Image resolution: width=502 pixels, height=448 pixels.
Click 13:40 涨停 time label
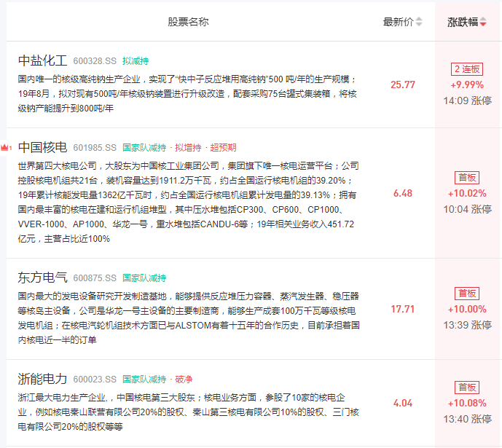click(x=468, y=419)
